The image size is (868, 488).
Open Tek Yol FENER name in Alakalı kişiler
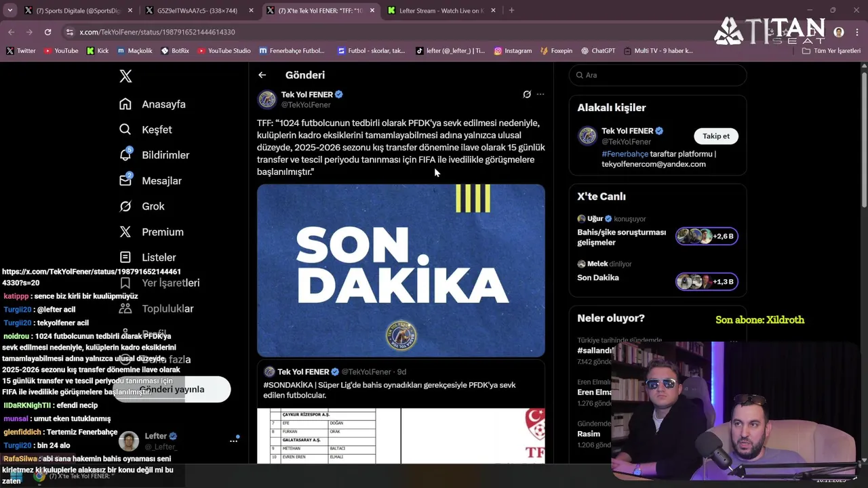pyautogui.click(x=627, y=131)
